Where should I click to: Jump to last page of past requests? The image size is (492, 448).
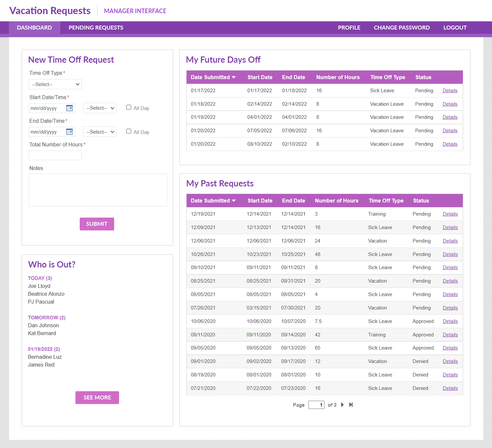coord(351,405)
